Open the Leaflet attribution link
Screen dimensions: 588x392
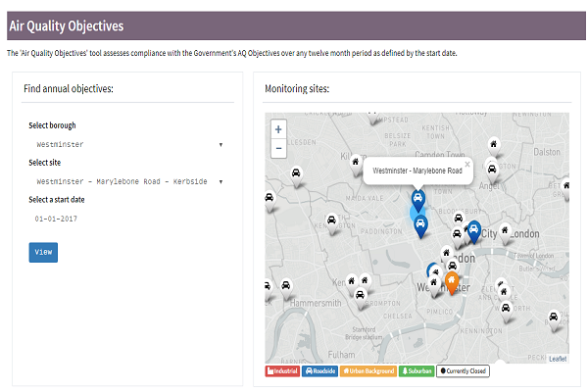[x=557, y=359]
